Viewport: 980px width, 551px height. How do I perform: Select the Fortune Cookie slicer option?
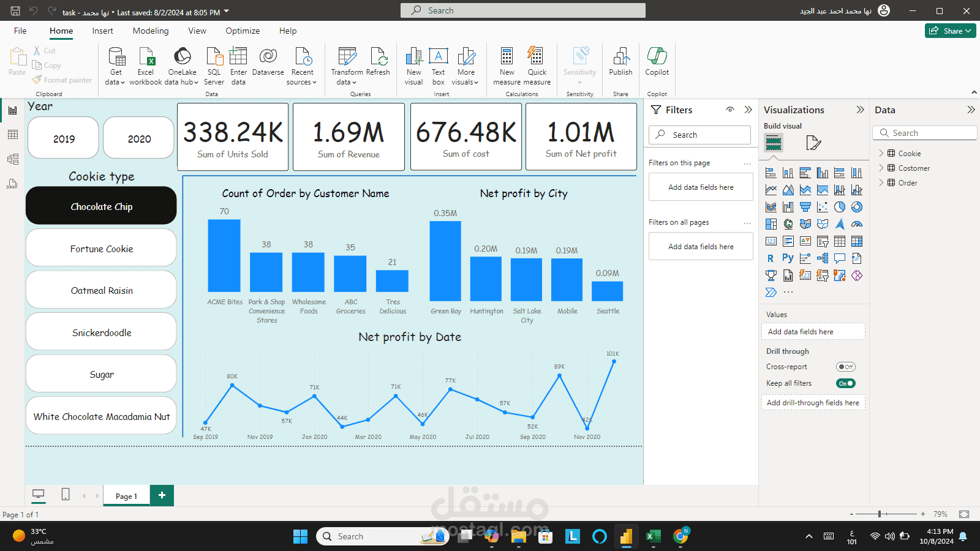(101, 248)
